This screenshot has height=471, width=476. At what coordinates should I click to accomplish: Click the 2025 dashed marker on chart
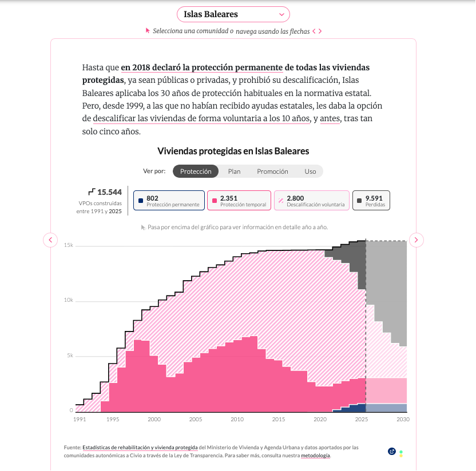click(x=366, y=325)
